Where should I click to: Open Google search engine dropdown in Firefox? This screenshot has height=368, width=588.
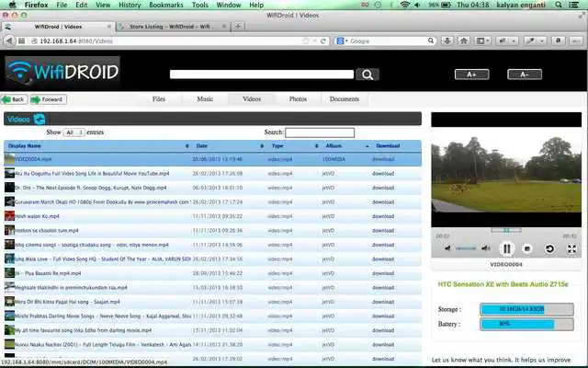pyautogui.click(x=342, y=40)
